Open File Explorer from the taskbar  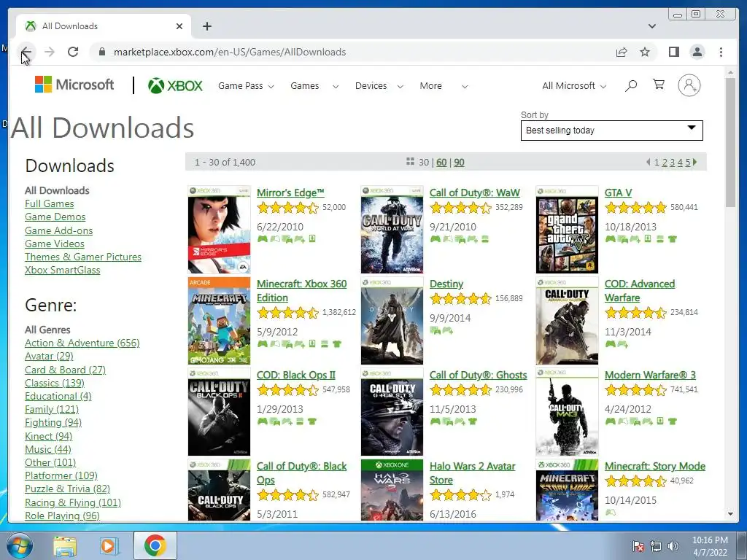click(x=65, y=546)
